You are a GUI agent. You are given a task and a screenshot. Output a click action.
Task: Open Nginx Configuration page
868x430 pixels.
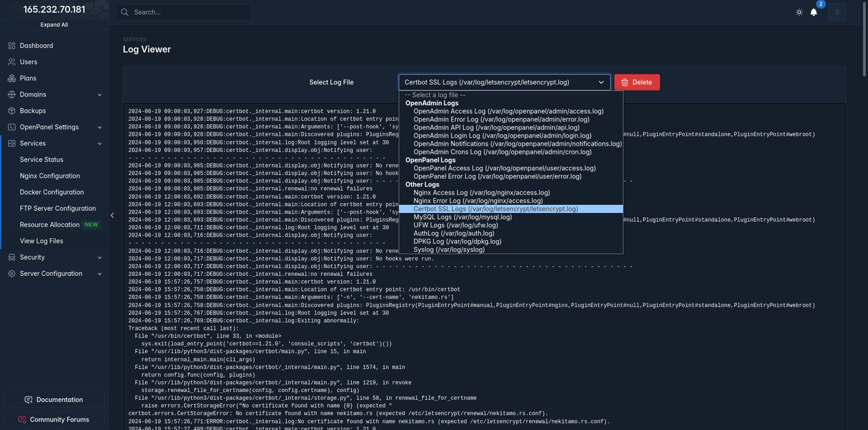point(50,176)
